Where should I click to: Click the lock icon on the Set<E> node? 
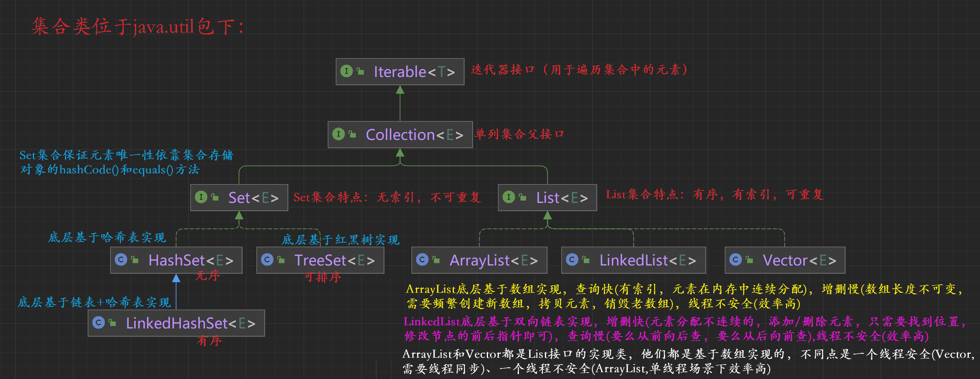tap(215, 197)
